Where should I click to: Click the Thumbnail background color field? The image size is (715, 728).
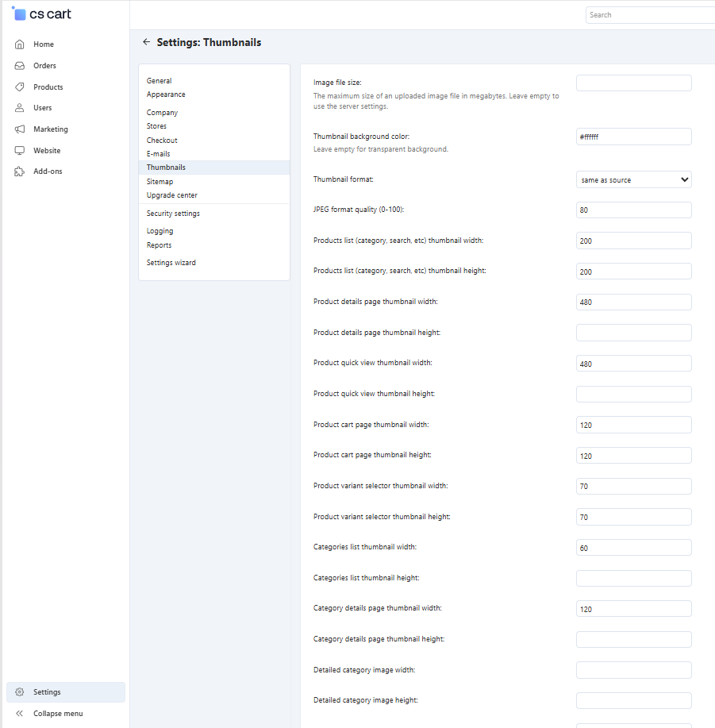634,137
